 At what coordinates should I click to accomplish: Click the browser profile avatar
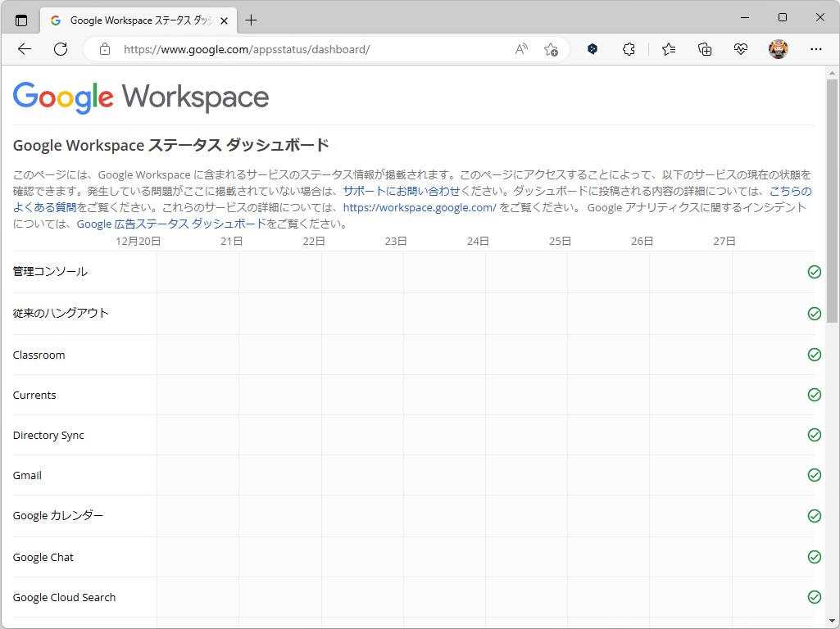778,49
